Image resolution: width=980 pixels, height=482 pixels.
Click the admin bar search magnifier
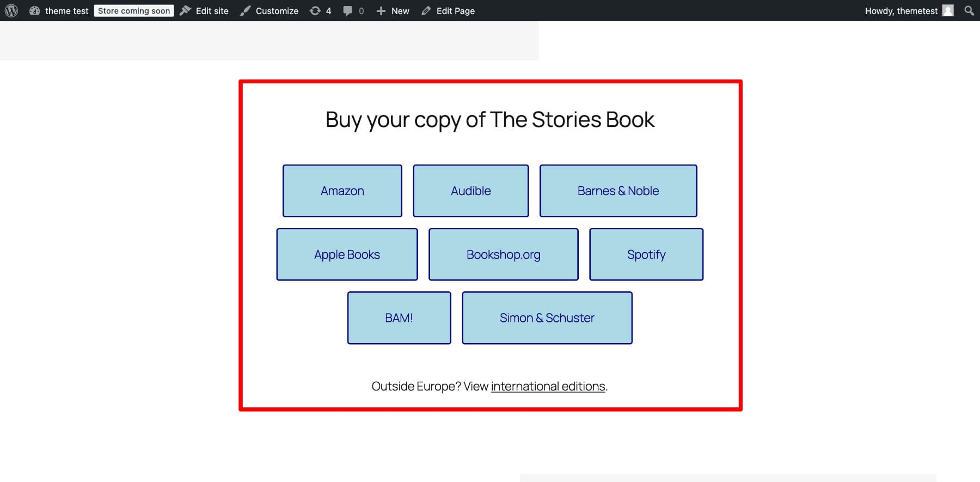tap(969, 11)
